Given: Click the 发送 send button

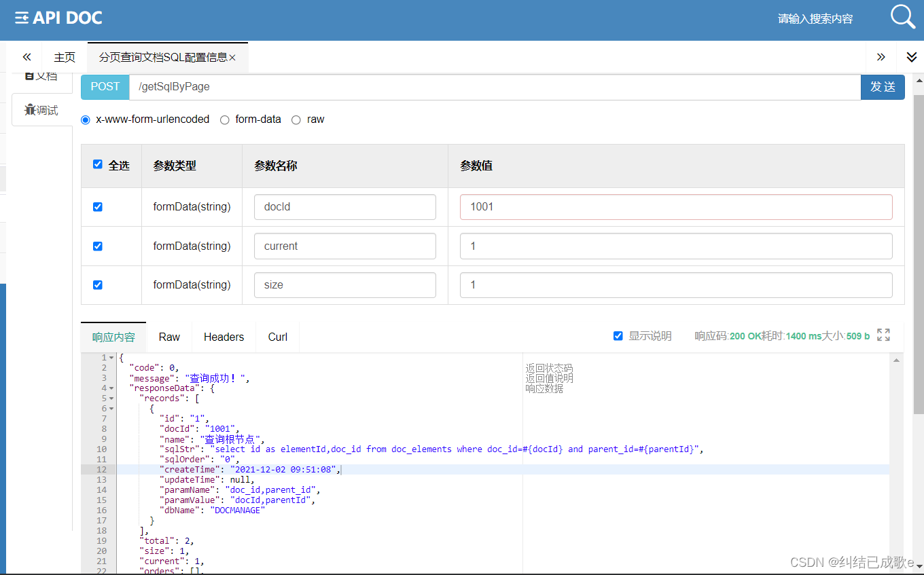Looking at the screenshot, I should pyautogui.click(x=883, y=87).
